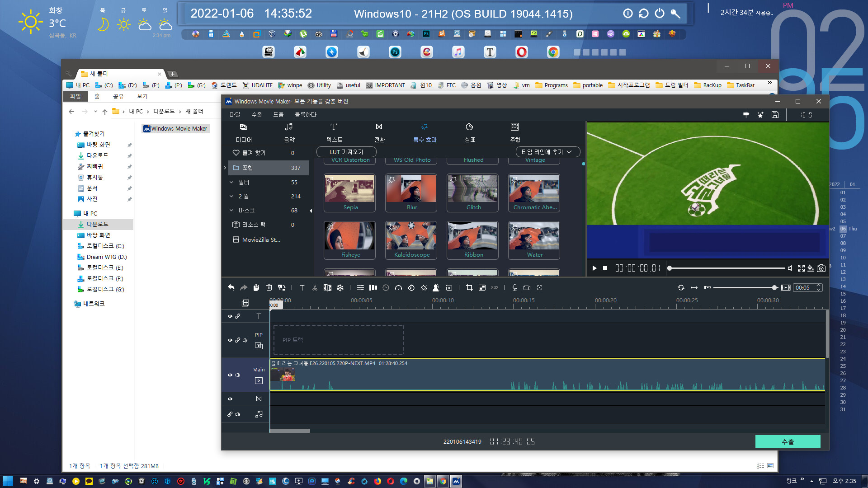
Task: Play the preview video
Action: [594, 268]
